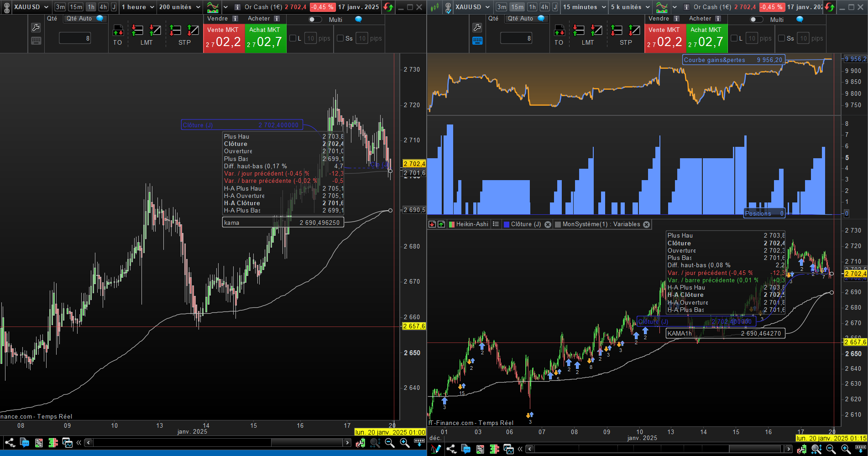Screen dimensions: 868x456
Task: Click Vente MKT sell button in left window
Action: 224,38
